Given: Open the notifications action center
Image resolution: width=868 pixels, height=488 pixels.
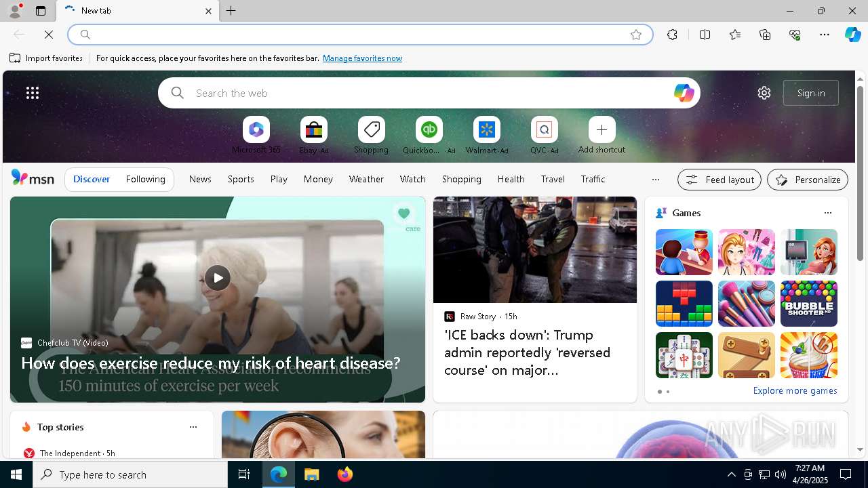Looking at the screenshot, I should click(846, 474).
